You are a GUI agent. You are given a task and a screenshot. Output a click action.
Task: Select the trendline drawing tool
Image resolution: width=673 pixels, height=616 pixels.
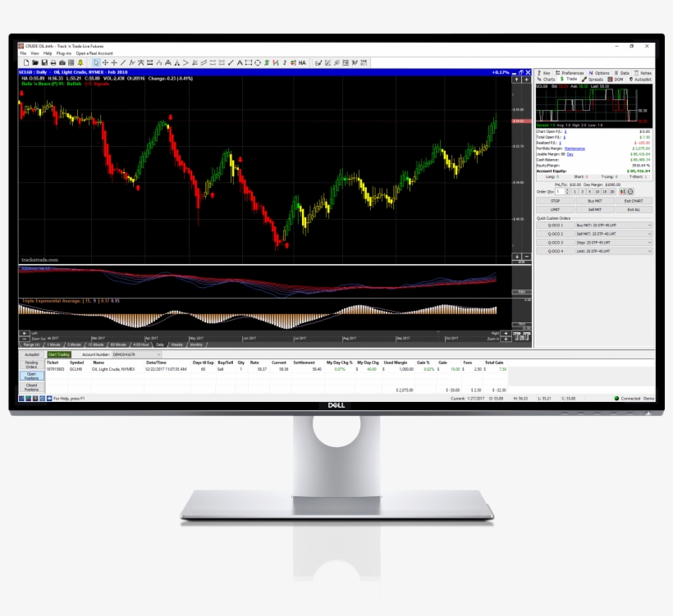point(122,61)
